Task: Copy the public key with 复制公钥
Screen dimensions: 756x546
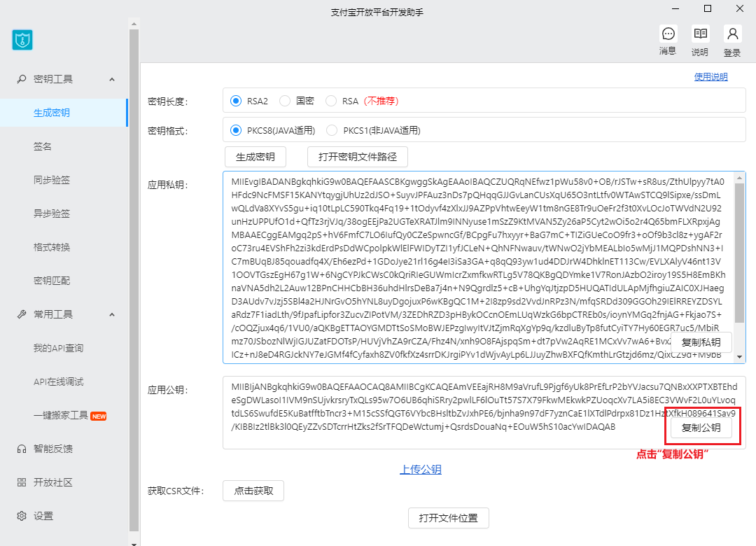Action: pos(701,428)
